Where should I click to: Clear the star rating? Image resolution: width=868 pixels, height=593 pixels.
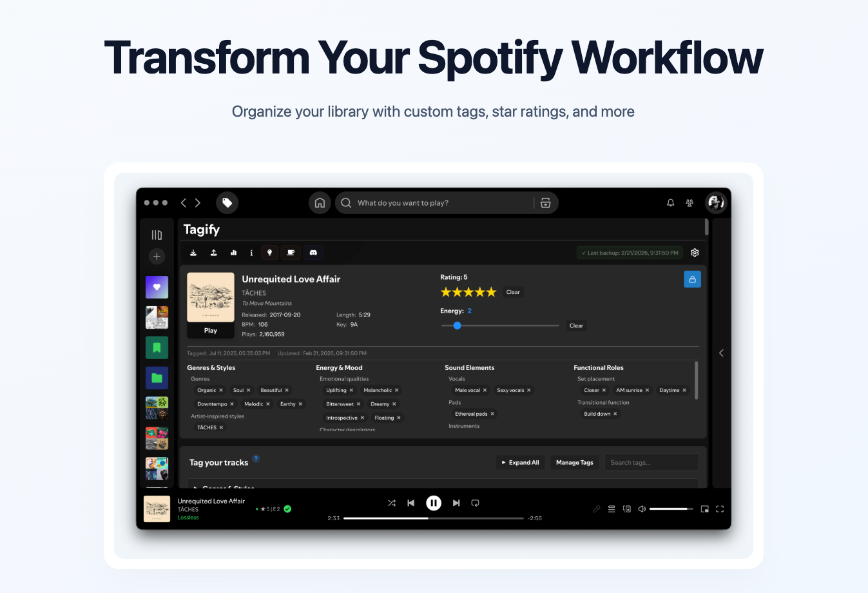pyautogui.click(x=513, y=292)
